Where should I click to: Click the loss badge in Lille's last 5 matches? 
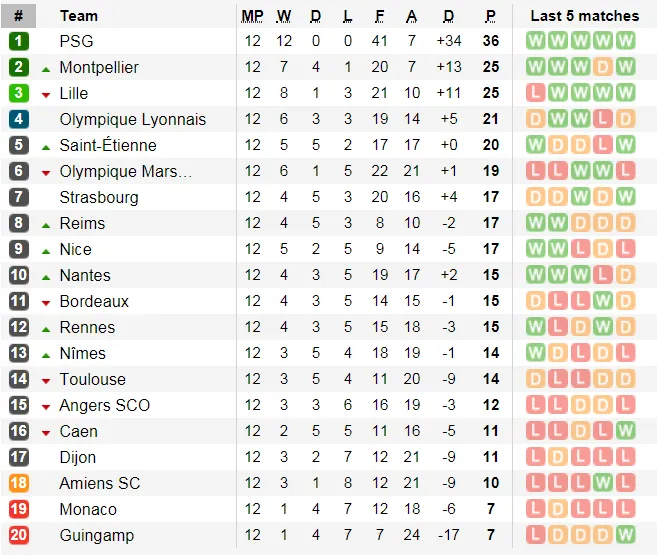pyautogui.click(x=536, y=93)
